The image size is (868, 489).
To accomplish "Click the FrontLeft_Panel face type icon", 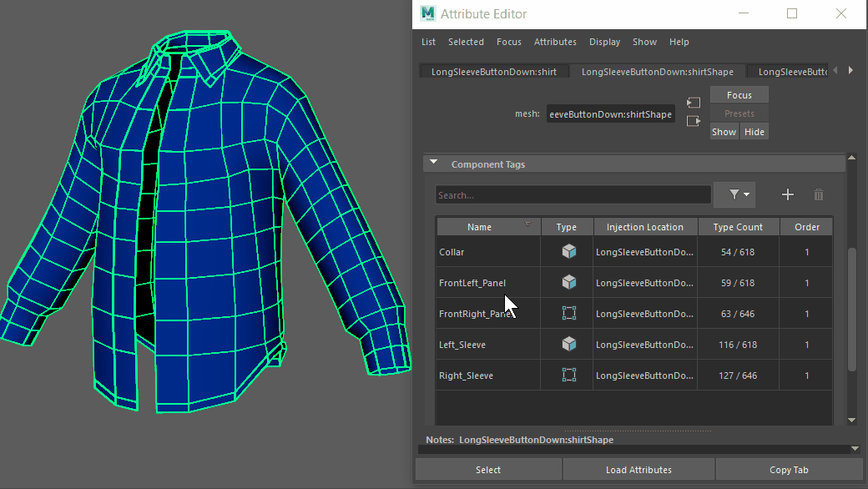I will click(568, 283).
